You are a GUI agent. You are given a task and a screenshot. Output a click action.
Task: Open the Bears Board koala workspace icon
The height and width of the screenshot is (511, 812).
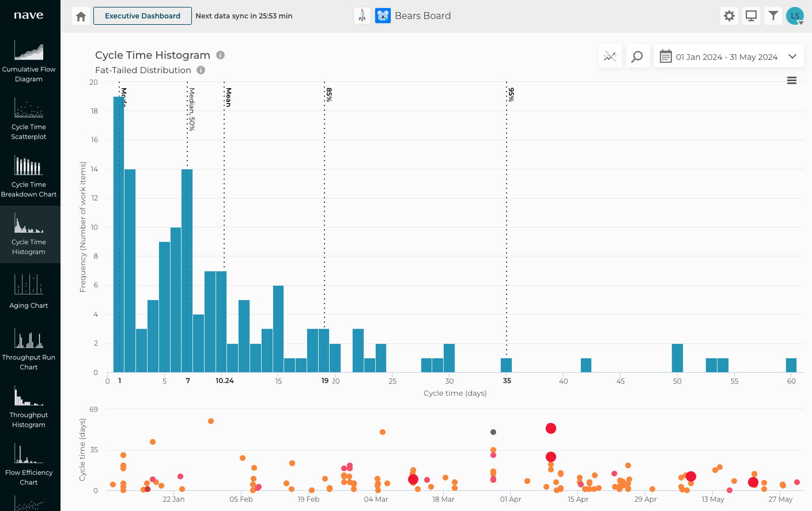[x=383, y=16]
